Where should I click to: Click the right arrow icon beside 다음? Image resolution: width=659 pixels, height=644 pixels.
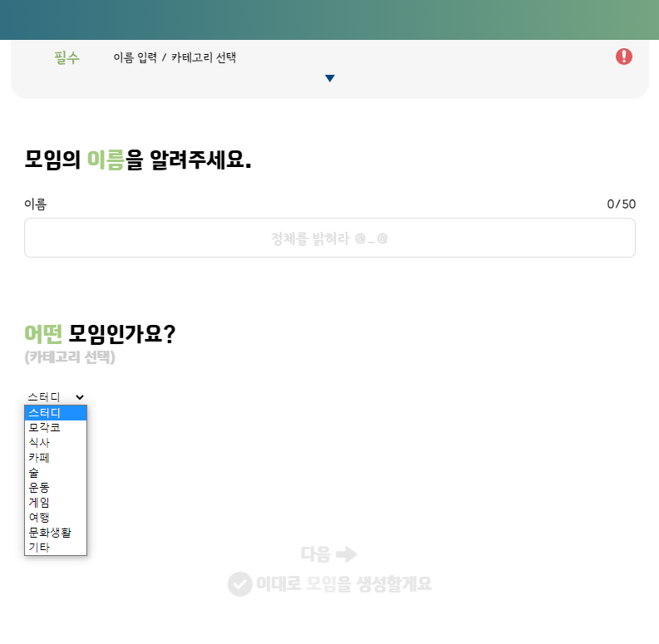click(347, 554)
